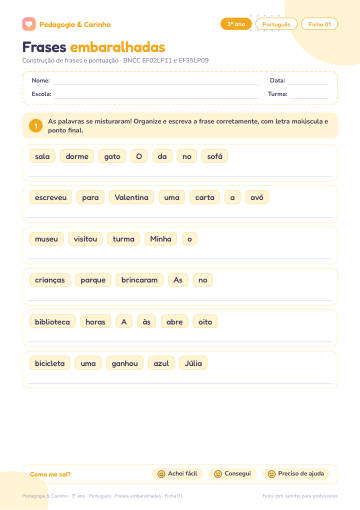Screen dimensions: 360x510
Task: Choose the Achei fácil self-assessment option
Action: (x=178, y=474)
